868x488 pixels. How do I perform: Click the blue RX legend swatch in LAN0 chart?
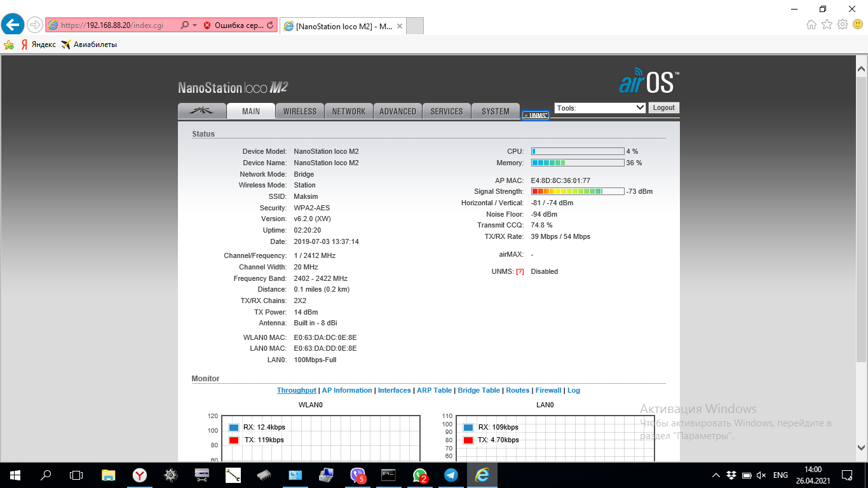pos(468,427)
